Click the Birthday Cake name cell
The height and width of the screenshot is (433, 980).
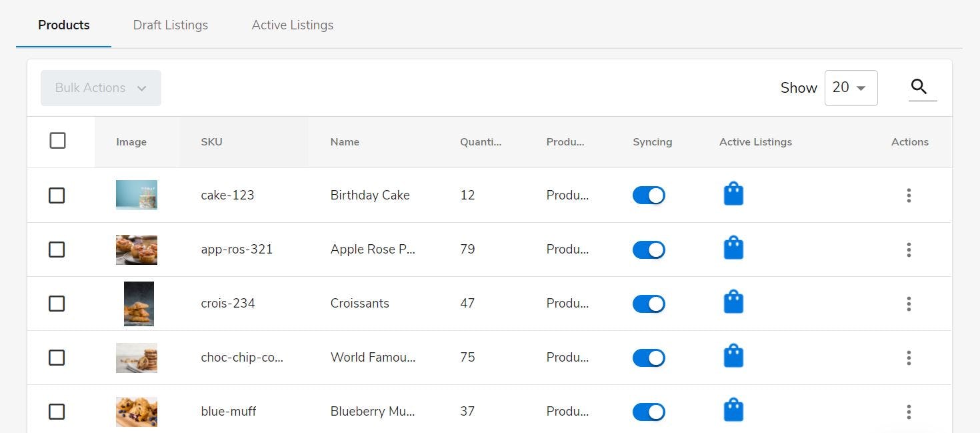370,195
